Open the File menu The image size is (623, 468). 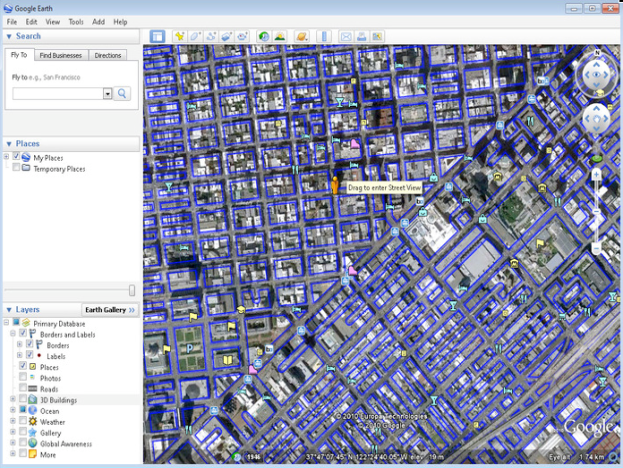pos(12,22)
